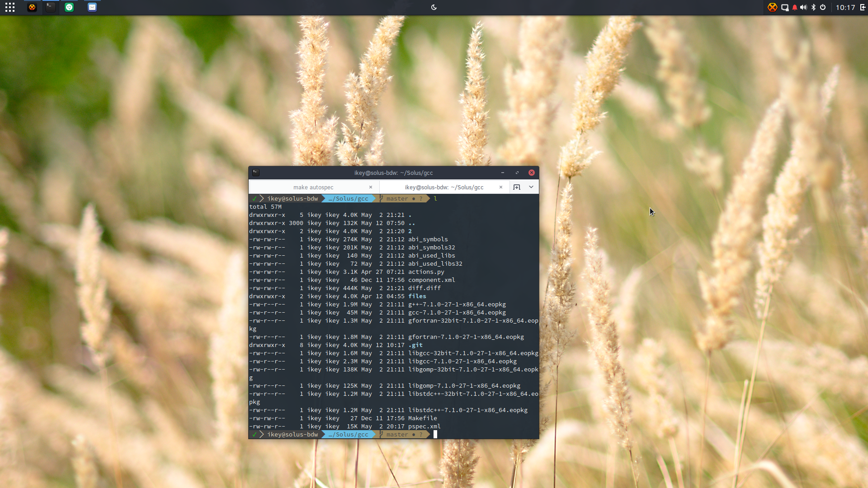Click 'abi_used_libs32' filename
The image size is (868, 488).
coord(435,264)
